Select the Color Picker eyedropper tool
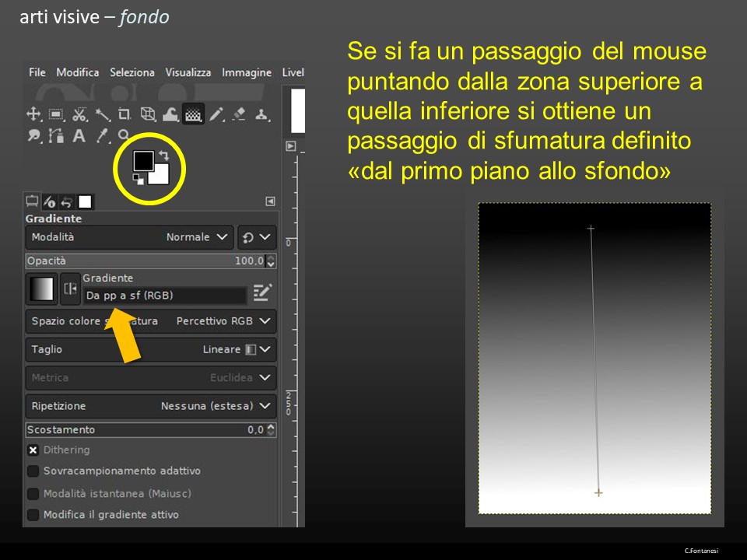 pyautogui.click(x=102, y=136)
